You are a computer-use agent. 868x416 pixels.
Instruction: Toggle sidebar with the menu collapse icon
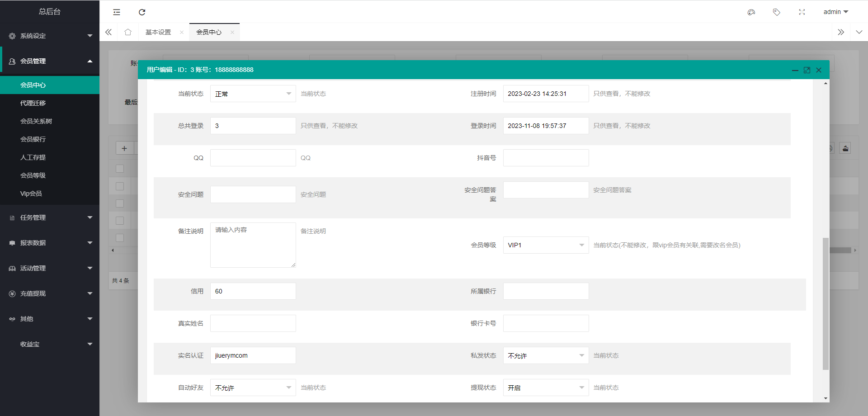117,12
